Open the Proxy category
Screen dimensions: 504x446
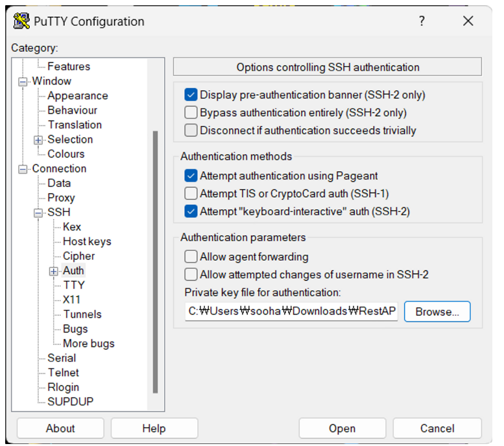pos(61,198)
